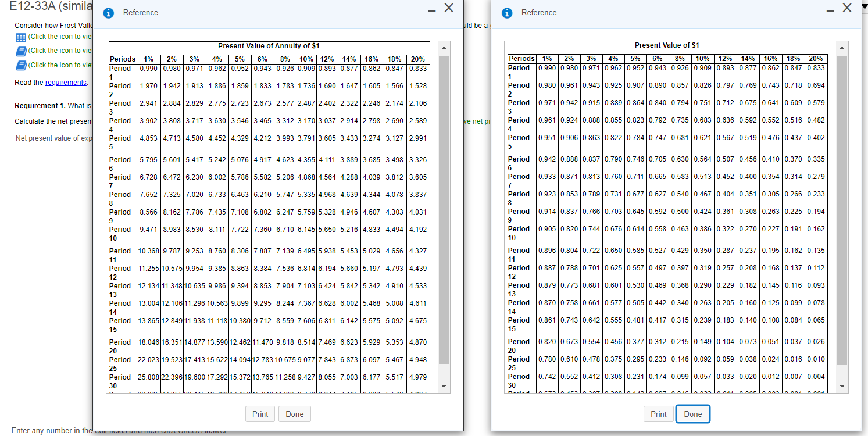Viewport: 868px width, 436px height.
Task: Click 4.675 in the annuity table Period 15 row
Action: click(x=417, y=321)
